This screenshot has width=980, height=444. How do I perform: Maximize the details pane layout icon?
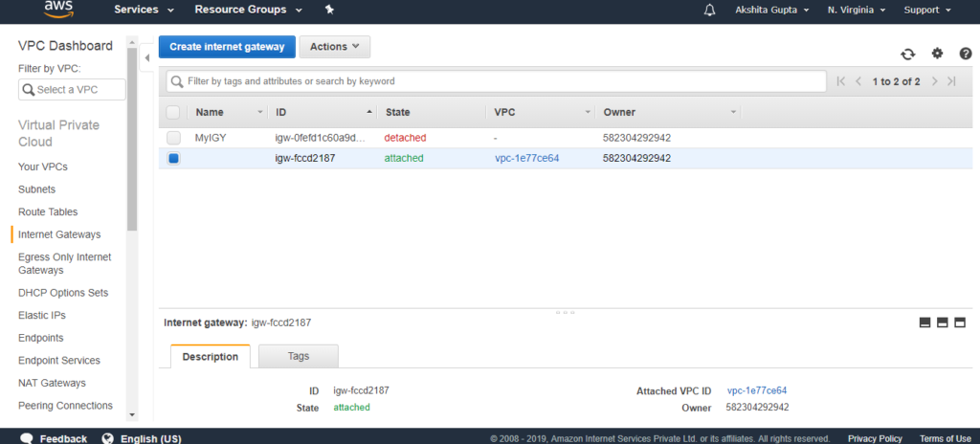click(960, 322)
